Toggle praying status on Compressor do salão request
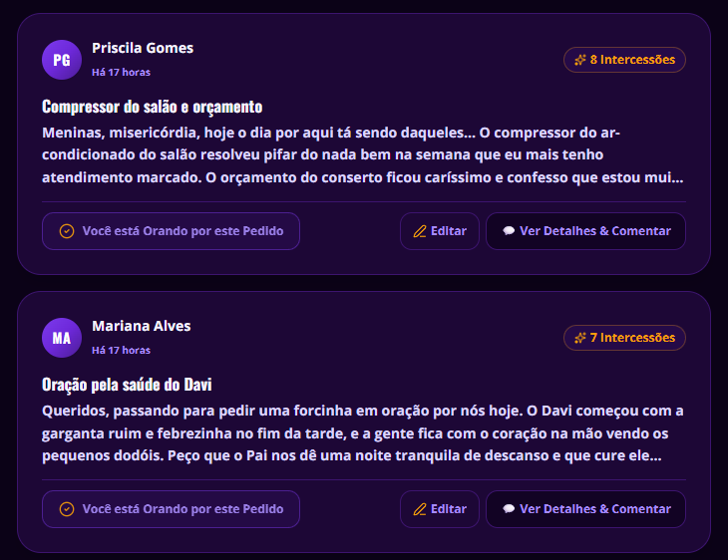 tap(171, 231)
